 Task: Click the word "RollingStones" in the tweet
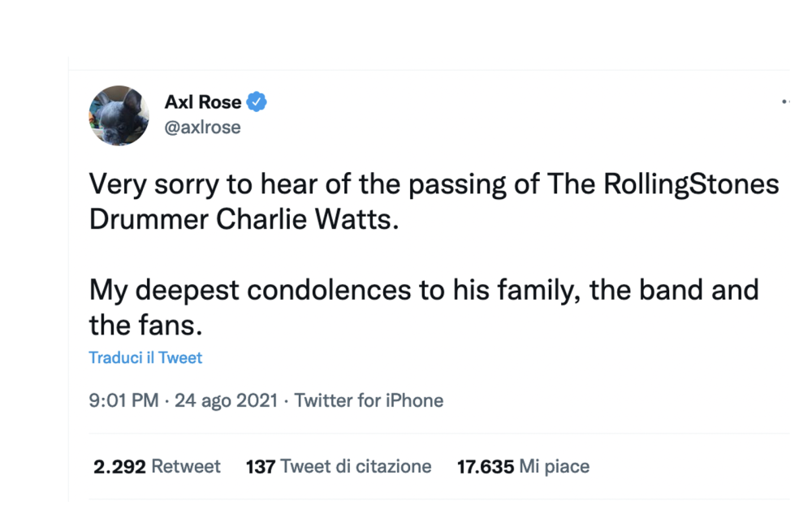click(691, 184)
